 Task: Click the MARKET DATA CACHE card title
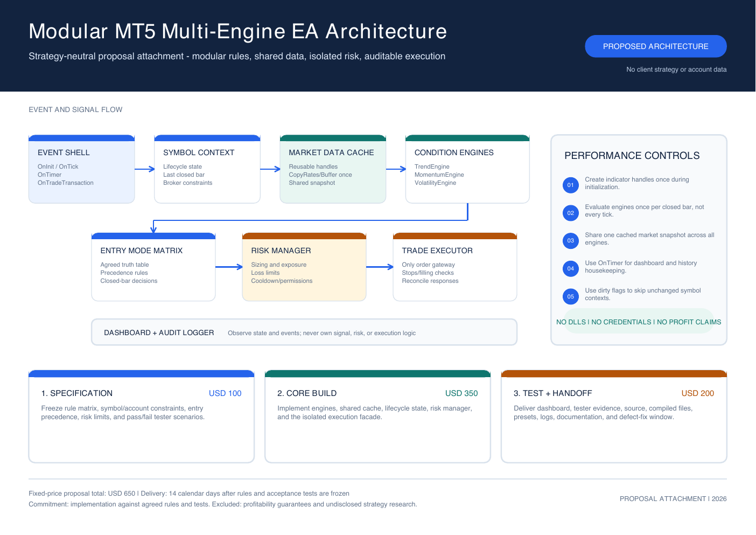[331, 152]
